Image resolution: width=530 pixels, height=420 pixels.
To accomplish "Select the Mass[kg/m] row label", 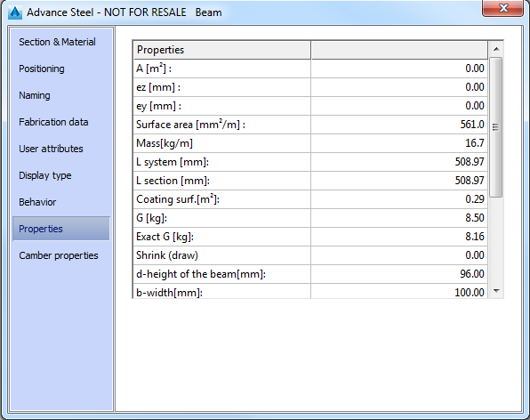I will 165,143.
